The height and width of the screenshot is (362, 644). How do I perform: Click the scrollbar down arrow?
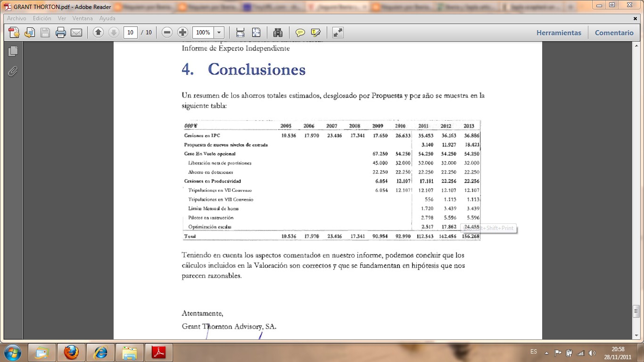tap(636, 335)
